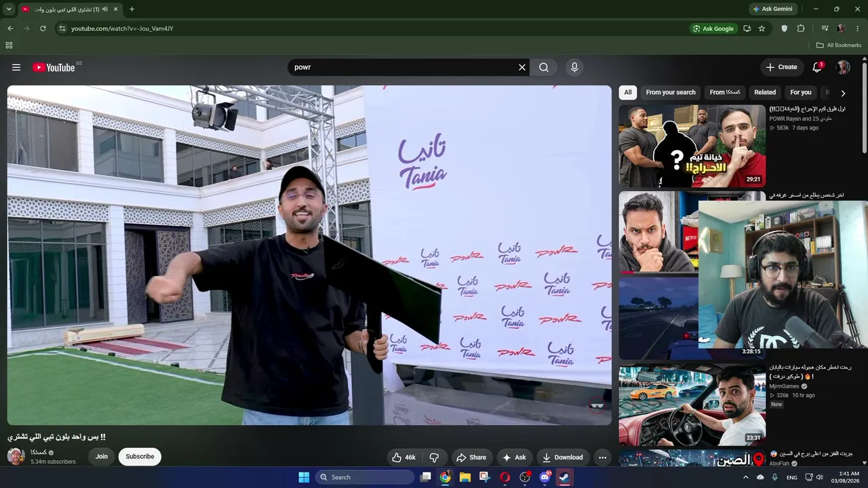Go to the YouTube home logo

[x=54, y=67]
